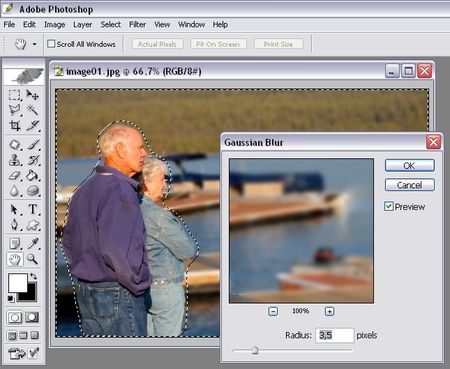Open the View menu
The width and height of the screenshot is (450, 369).
pos(162,24)
